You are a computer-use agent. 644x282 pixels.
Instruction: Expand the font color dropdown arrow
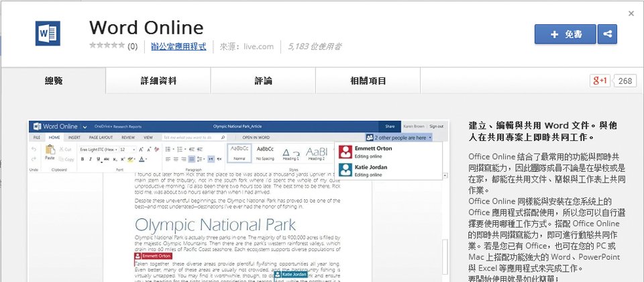pyautogui.click(x=146, y=159)
